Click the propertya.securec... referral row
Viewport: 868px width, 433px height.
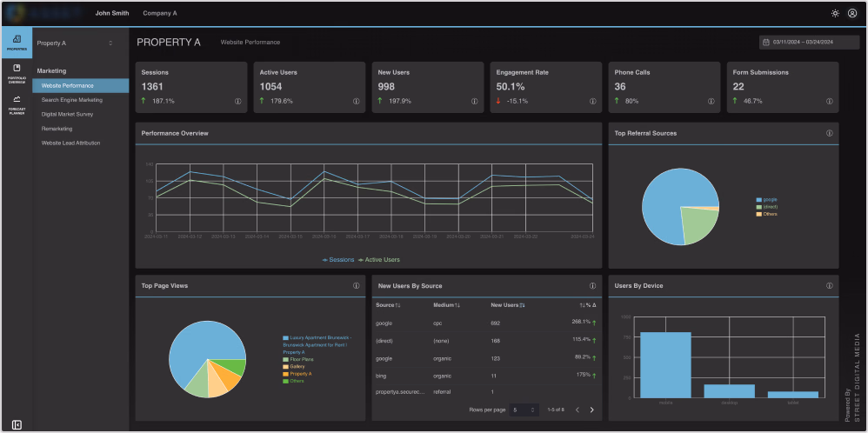click(x=486, y=391)
